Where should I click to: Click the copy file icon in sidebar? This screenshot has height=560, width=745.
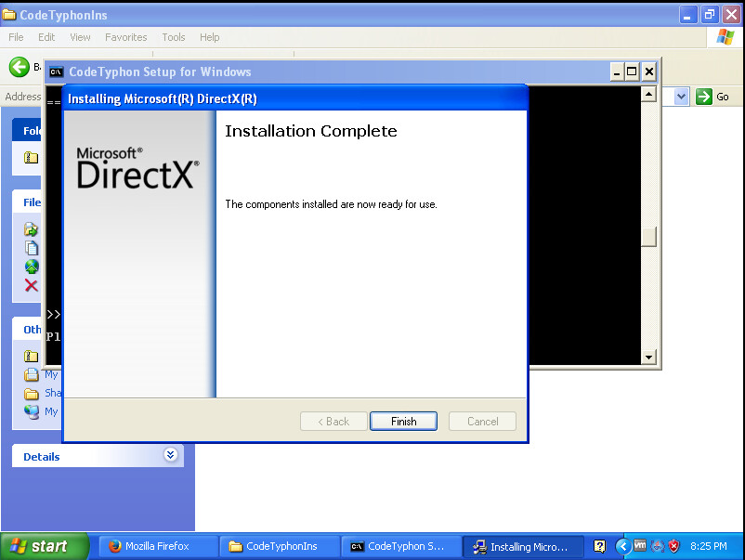tap(32, 248)
